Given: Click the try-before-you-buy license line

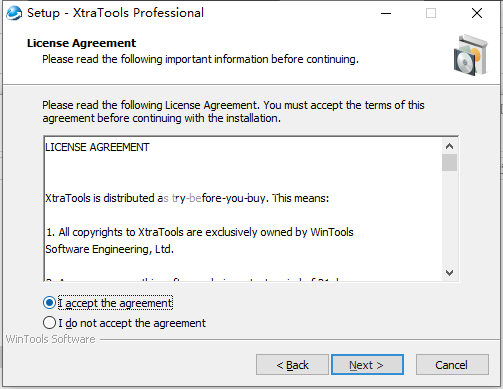Looking at the screenshot, I should pos(187,198).
